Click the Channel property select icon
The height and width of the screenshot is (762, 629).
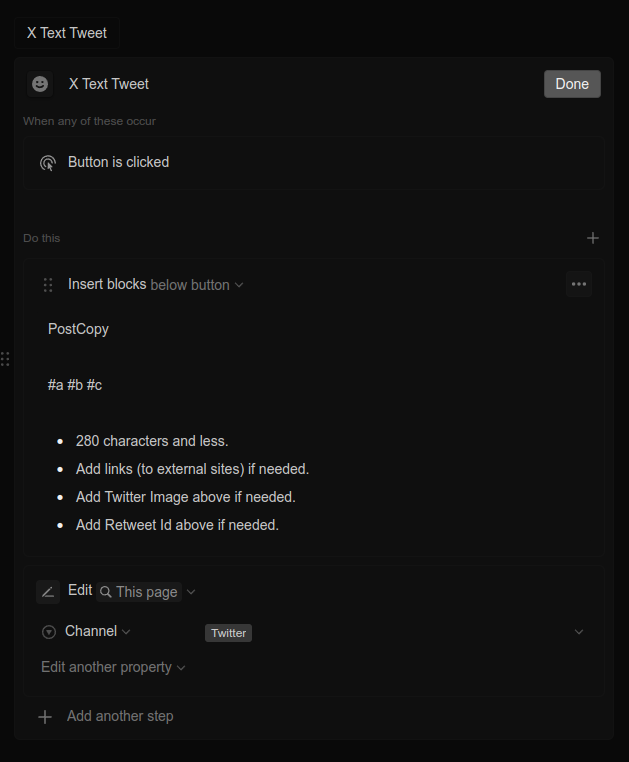coord(49,632)
